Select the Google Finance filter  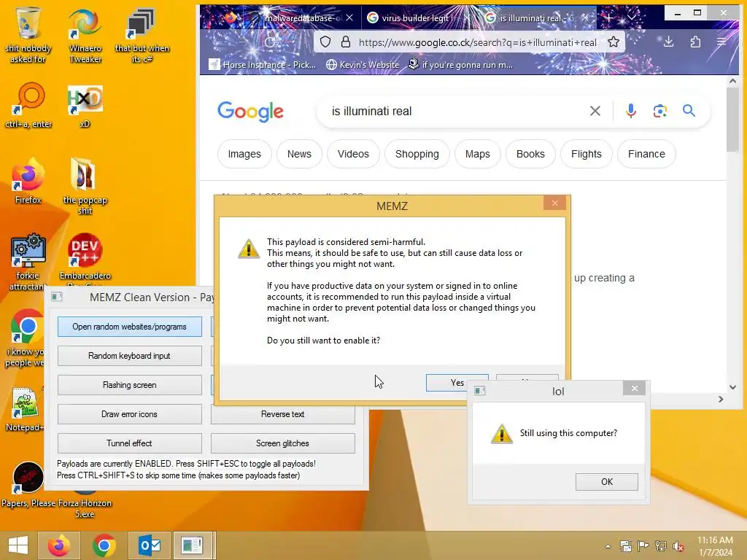click(x=646, y=154)
